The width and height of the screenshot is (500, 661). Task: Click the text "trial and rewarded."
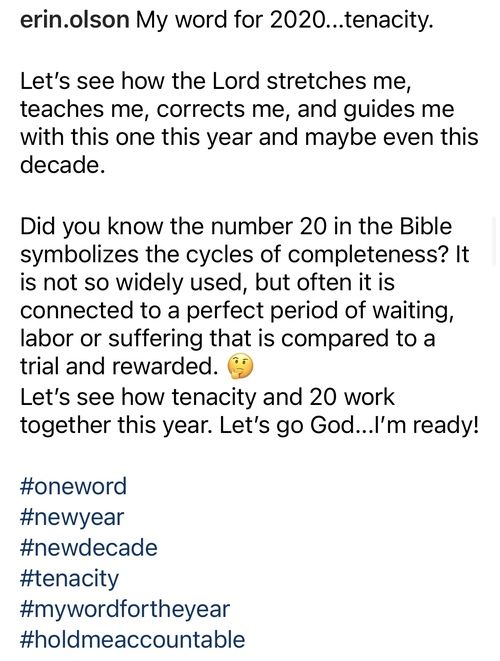(x=118, y=366)
